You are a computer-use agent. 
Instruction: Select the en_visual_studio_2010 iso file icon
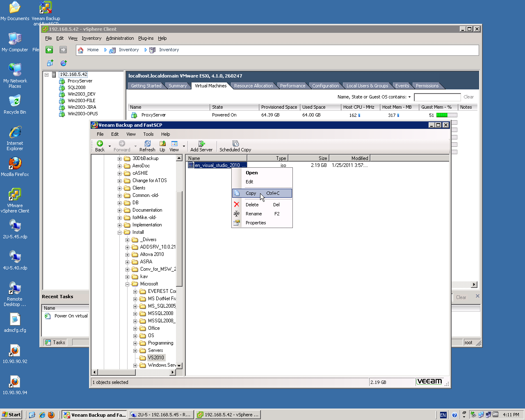(x=191, y=165)
